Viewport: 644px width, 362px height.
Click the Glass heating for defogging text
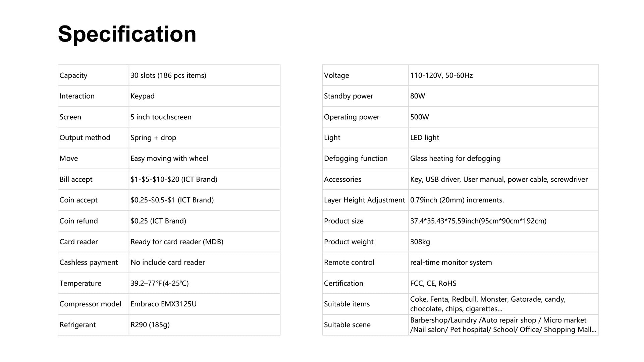coord(455,159)
